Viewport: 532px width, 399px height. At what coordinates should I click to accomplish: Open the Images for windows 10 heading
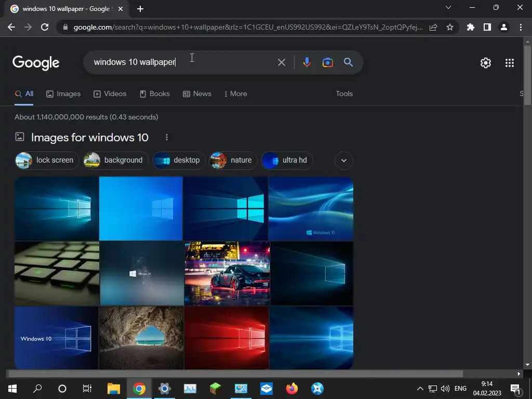tap(89, 137)
